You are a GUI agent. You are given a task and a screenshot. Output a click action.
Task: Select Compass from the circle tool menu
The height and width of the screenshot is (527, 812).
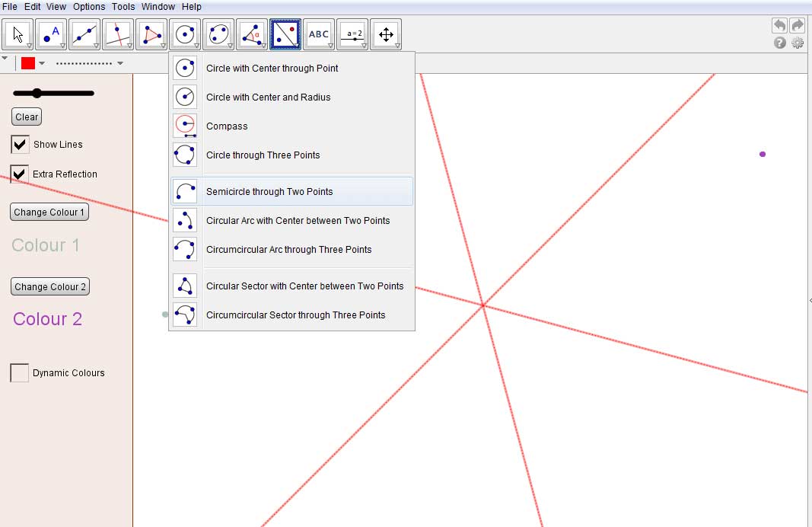coord(225,126)
